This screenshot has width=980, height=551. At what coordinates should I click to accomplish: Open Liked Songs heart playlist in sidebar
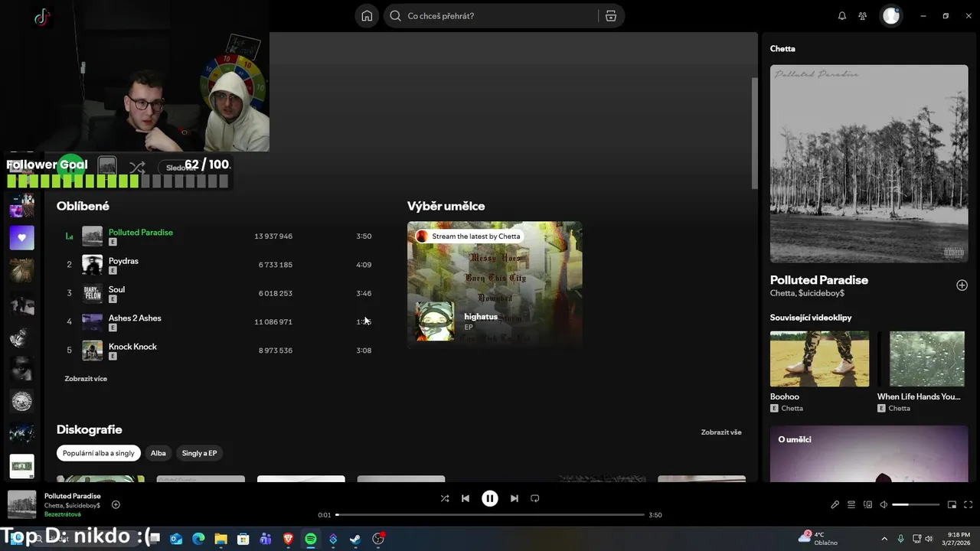click(21, 237)
